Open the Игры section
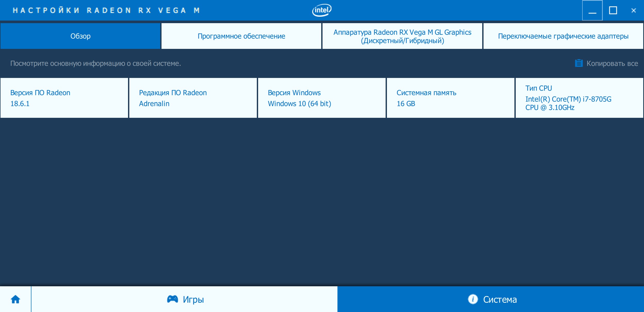 tap(193, 299)
